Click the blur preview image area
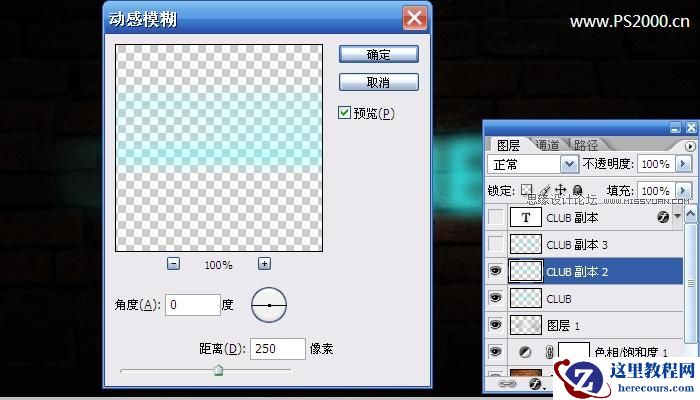This screenshot has width=700, height=400. 219,148
